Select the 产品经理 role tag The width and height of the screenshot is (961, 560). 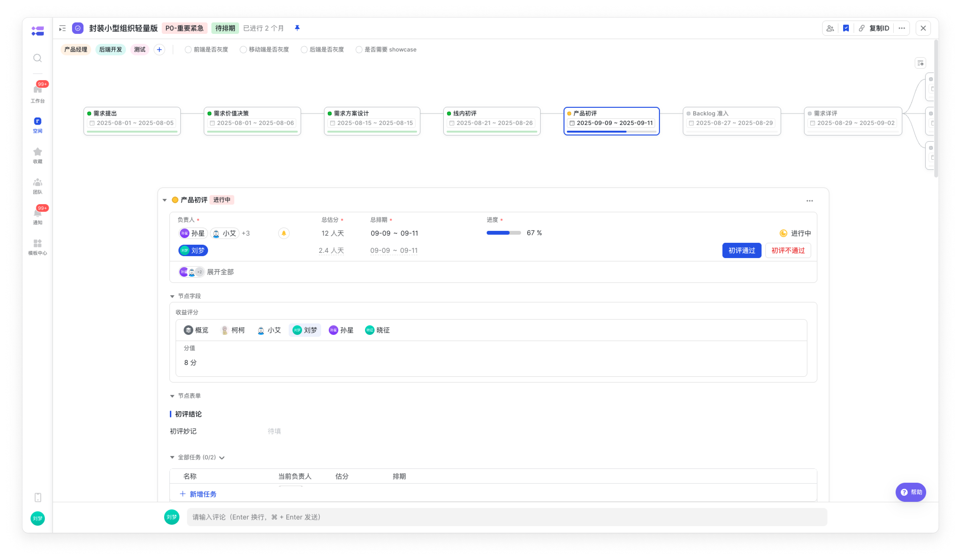coord(75,50)
